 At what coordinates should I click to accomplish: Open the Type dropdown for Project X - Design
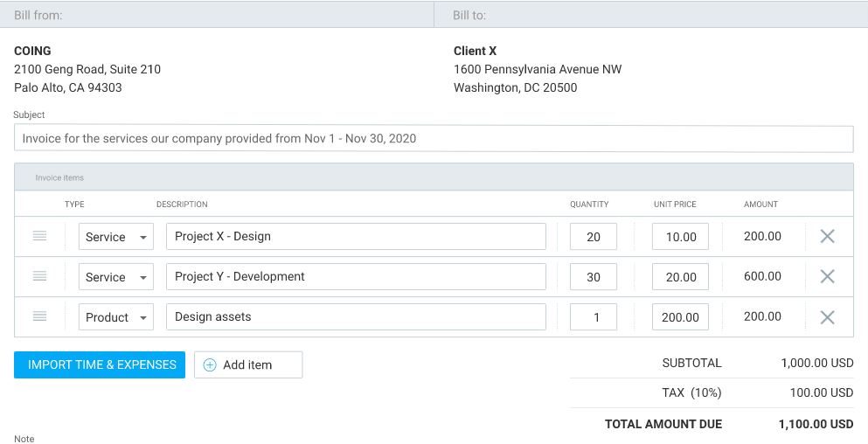(x=115, y=236)
